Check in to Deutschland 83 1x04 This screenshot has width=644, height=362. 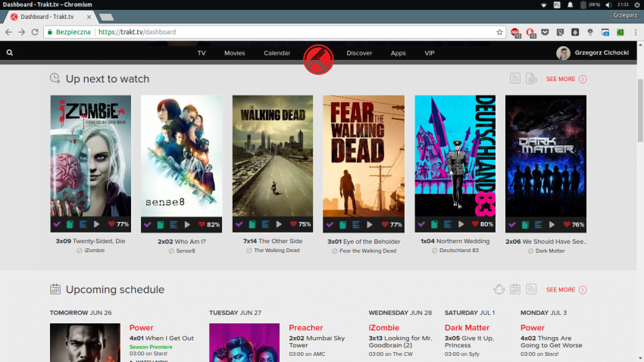[461, 224]
